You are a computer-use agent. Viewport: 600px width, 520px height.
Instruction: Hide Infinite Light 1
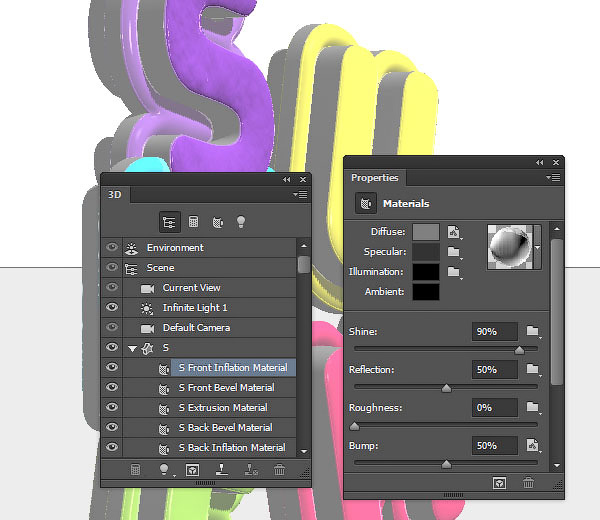112,307
